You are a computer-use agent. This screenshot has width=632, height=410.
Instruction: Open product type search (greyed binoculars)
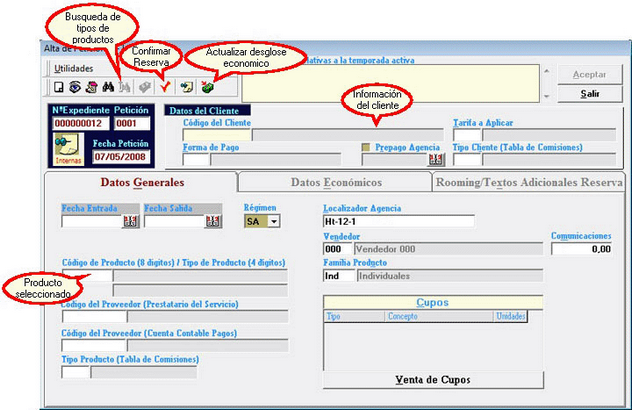tap(124, 87)
